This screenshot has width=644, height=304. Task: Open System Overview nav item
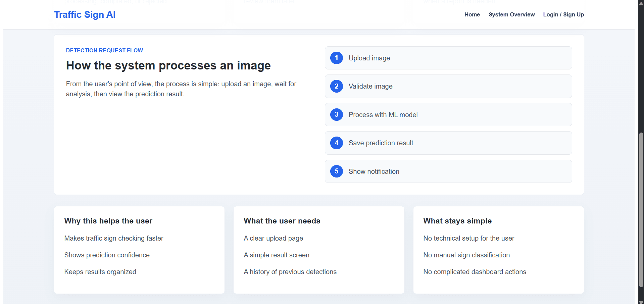512,15
